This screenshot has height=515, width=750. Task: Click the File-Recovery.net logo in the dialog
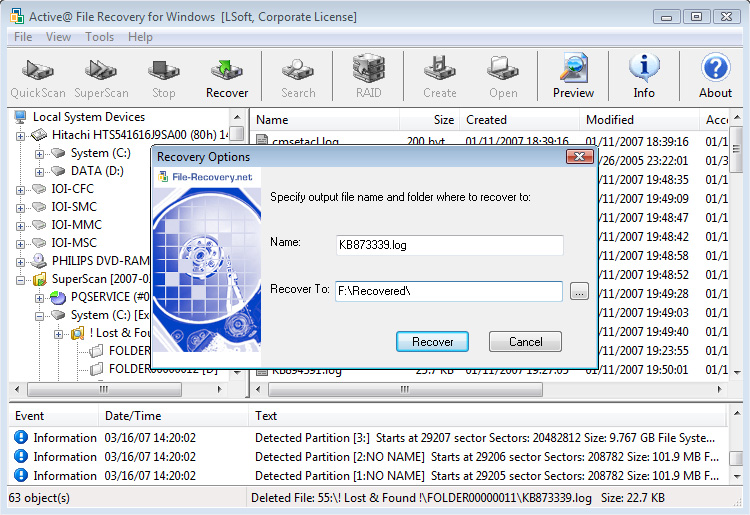206,177
